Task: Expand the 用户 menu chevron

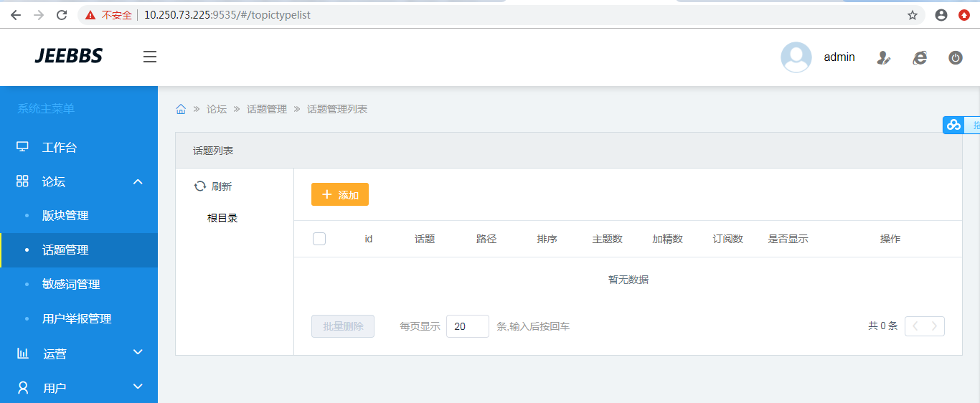Action: (138, 387)
